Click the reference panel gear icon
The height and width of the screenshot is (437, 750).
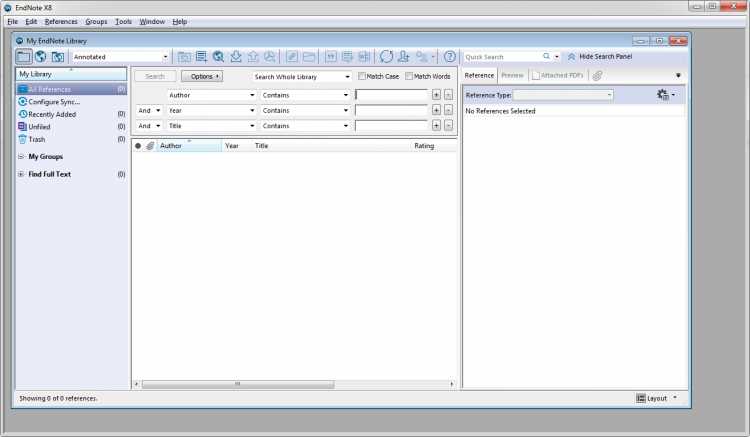tap(662, 95)
